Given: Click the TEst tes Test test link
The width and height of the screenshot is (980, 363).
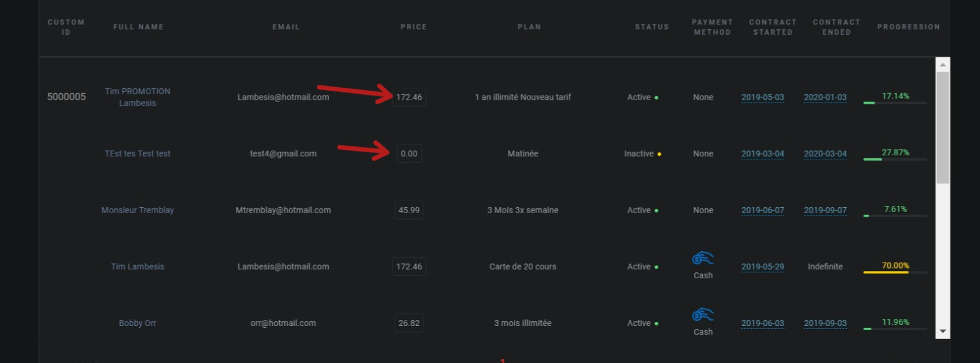Looking at the screenshot, I should tap(137, 153).
